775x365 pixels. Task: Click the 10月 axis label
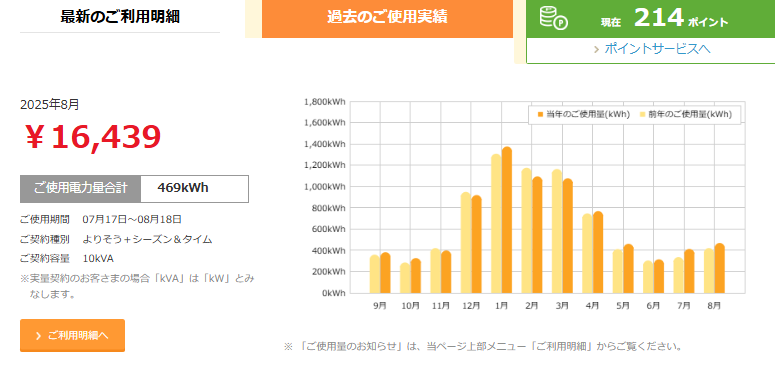(410, 306)
